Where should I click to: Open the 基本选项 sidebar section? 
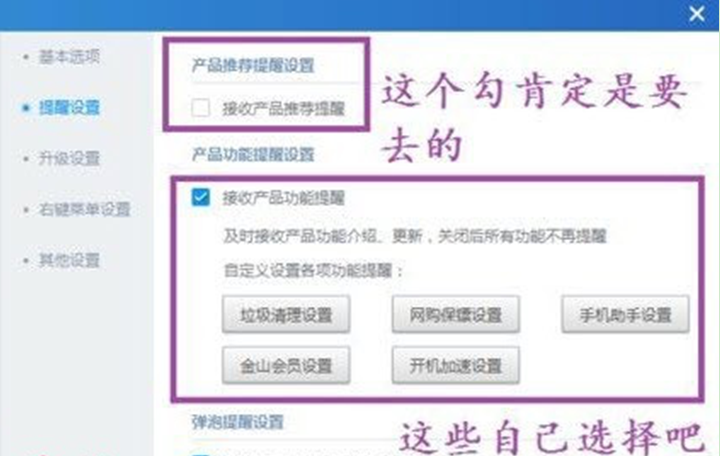[x=69, y=57]
